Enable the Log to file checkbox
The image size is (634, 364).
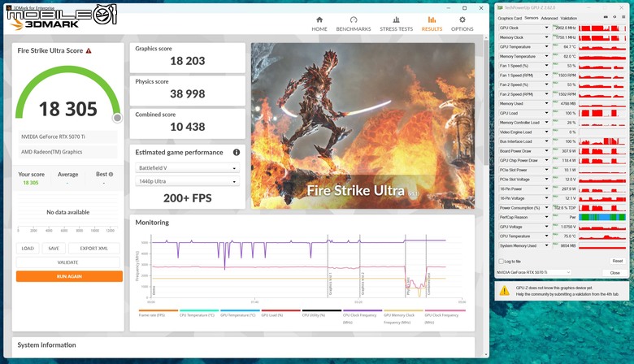[502, 262]
